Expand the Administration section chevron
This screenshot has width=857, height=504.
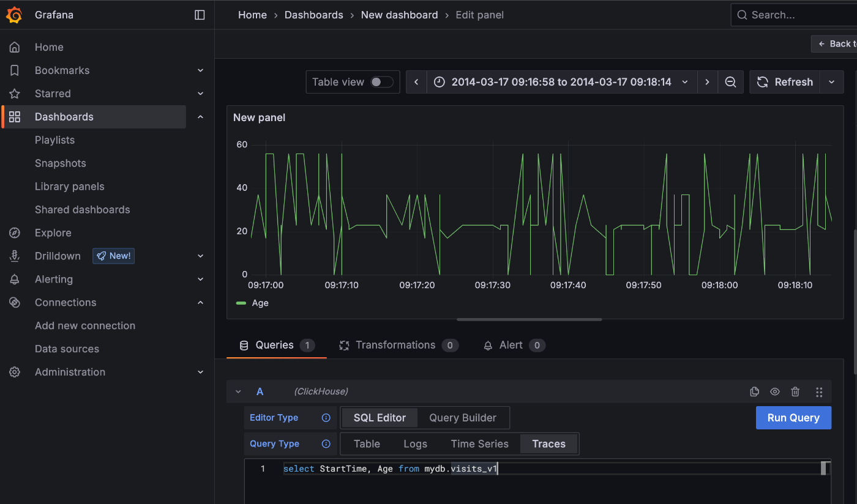tap(201, 372)
